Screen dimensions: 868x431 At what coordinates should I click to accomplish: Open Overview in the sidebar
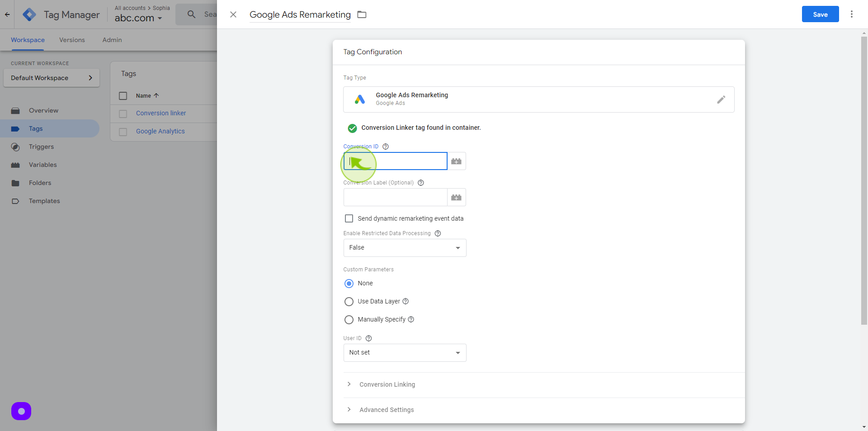point(43,110)
